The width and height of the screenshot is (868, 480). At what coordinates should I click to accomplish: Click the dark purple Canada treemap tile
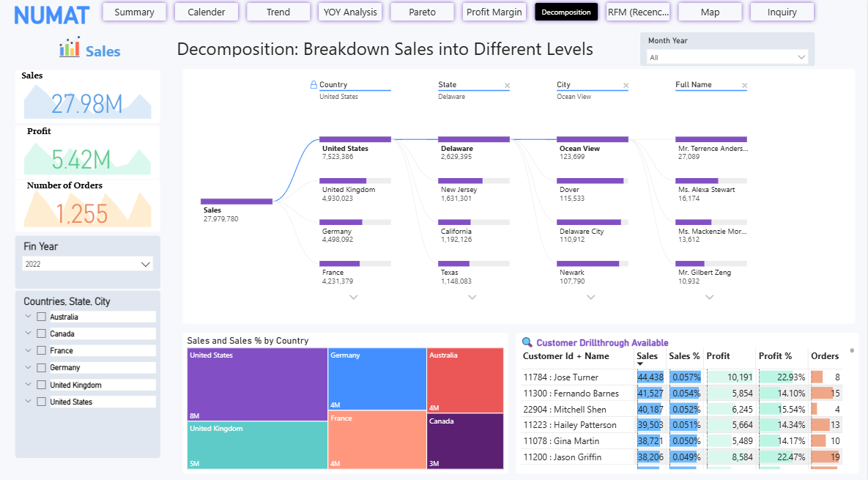tap(465, 440)
